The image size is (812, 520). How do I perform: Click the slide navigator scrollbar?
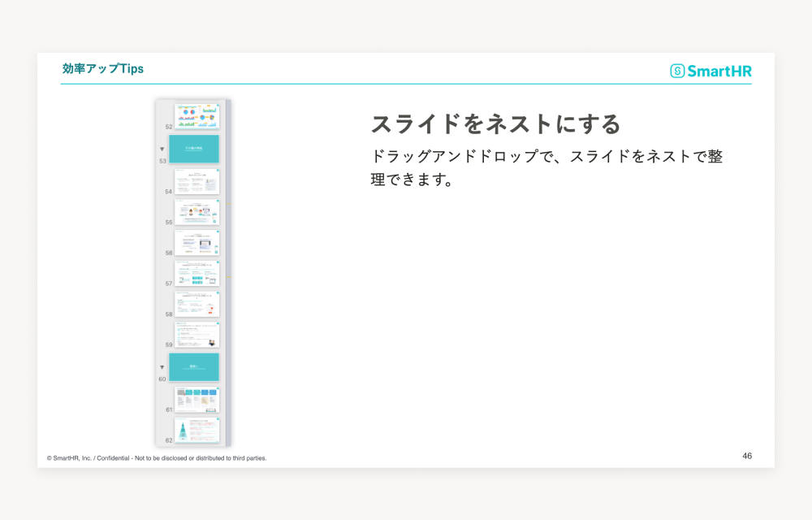228,273
